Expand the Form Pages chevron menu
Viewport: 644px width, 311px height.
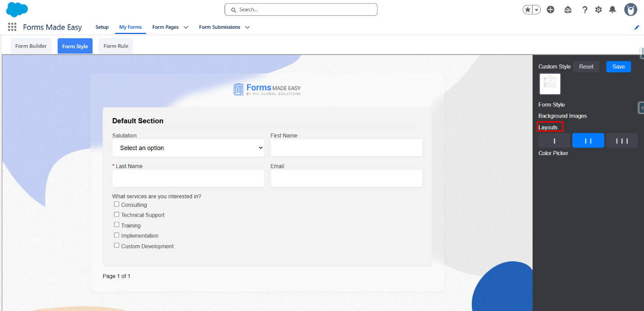point(186,27)
